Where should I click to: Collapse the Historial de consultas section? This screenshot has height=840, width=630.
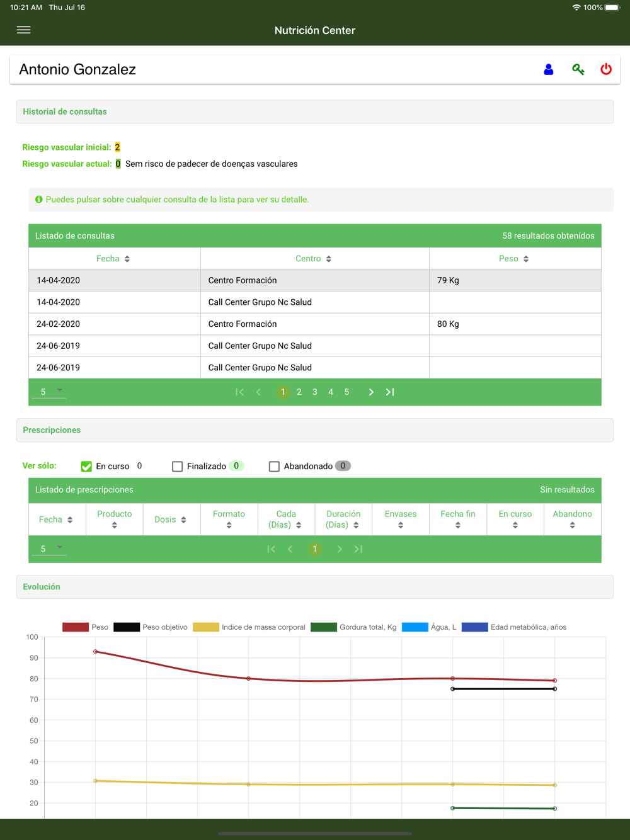[x=315, y=111]
